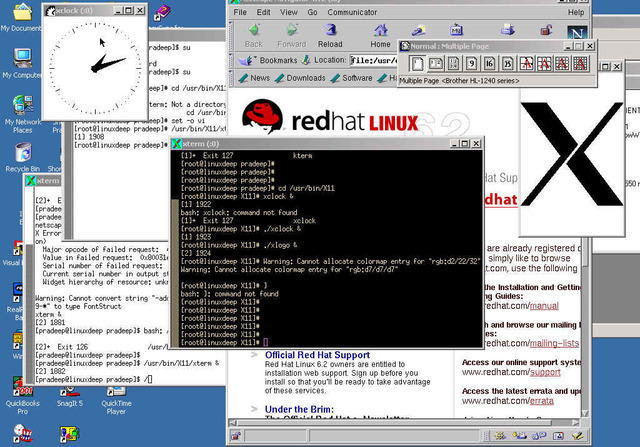Open the Bookmarks dropdown

tap(268, 60)
